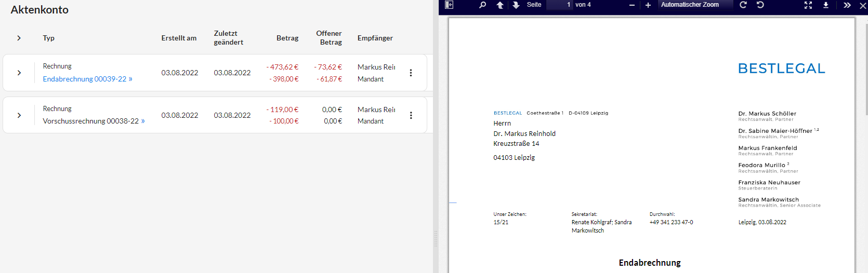
Task: Sort by Erstellt am column header
Action: 179,38
